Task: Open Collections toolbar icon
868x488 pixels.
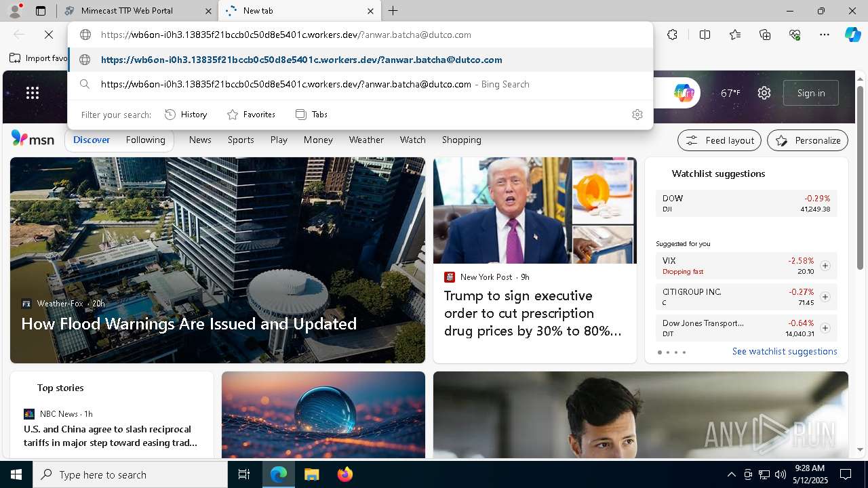Action: tap(765, 35)
